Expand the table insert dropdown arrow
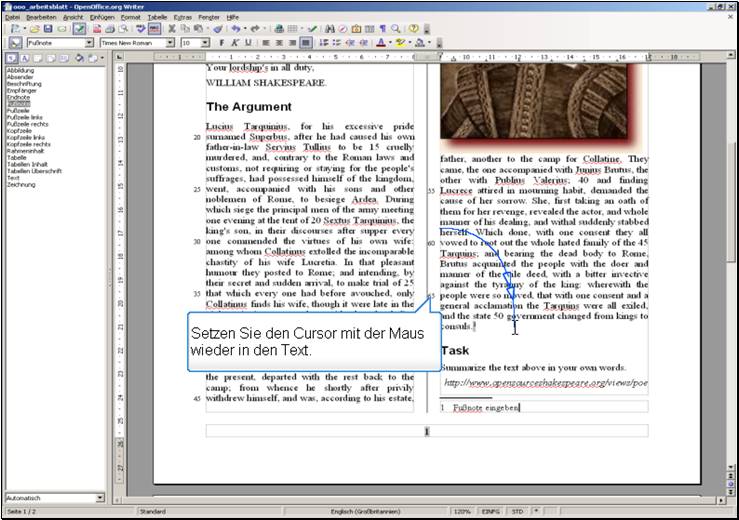 click(302, 29)
